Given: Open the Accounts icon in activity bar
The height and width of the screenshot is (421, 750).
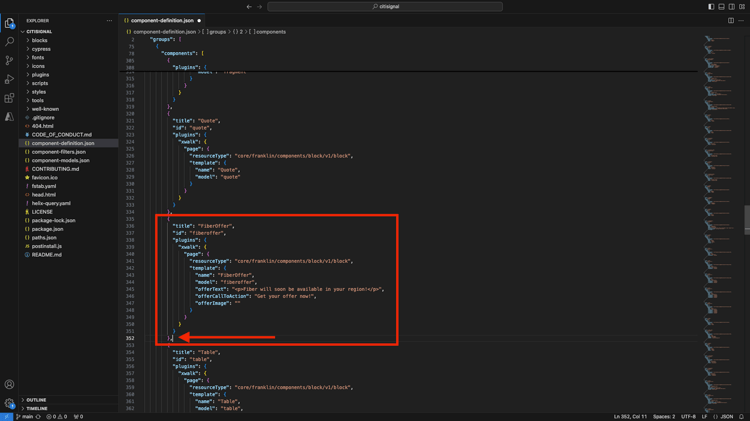Looking at the screenshot, I should [9, 384].
